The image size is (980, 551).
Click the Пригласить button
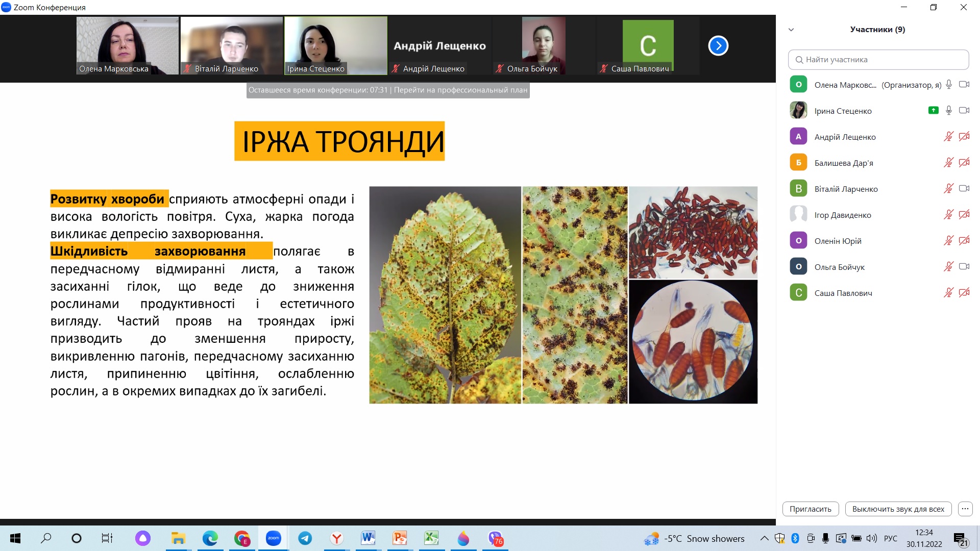(811, 509)
